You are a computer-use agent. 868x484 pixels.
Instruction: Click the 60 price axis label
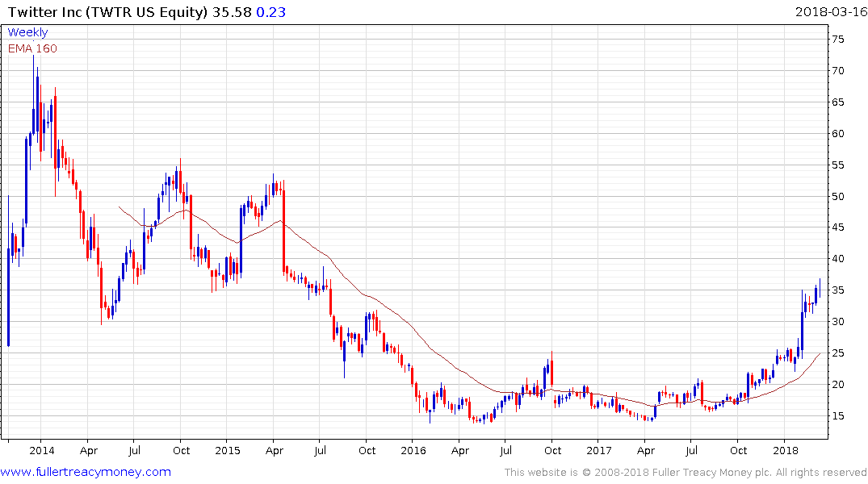837,133
